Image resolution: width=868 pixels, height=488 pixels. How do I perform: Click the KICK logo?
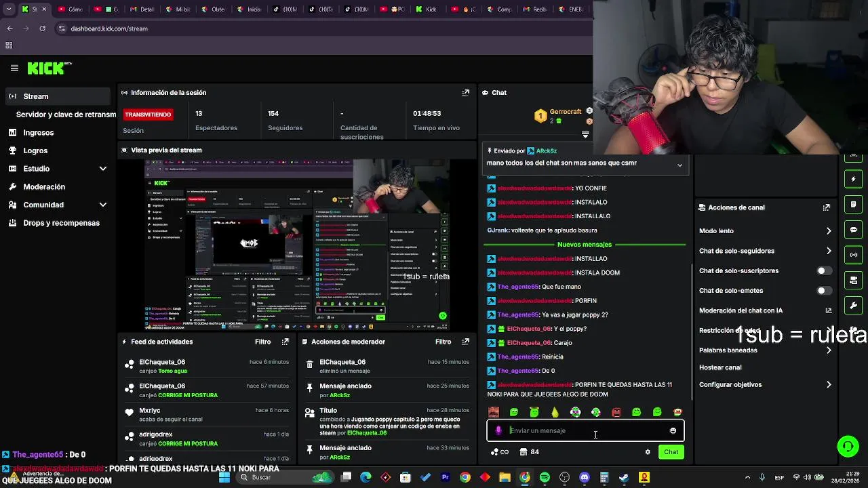point(50,68)
